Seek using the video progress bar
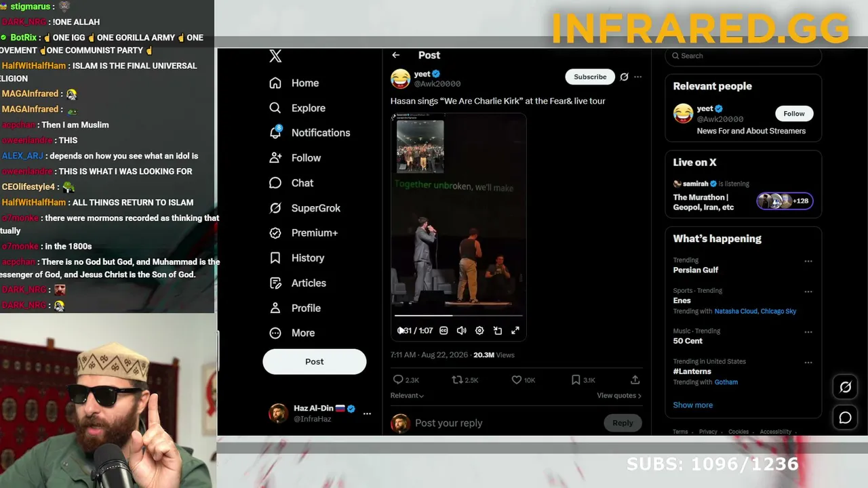Image resolution: width=868 pixels, height=488 pixels. click(458, 316)
